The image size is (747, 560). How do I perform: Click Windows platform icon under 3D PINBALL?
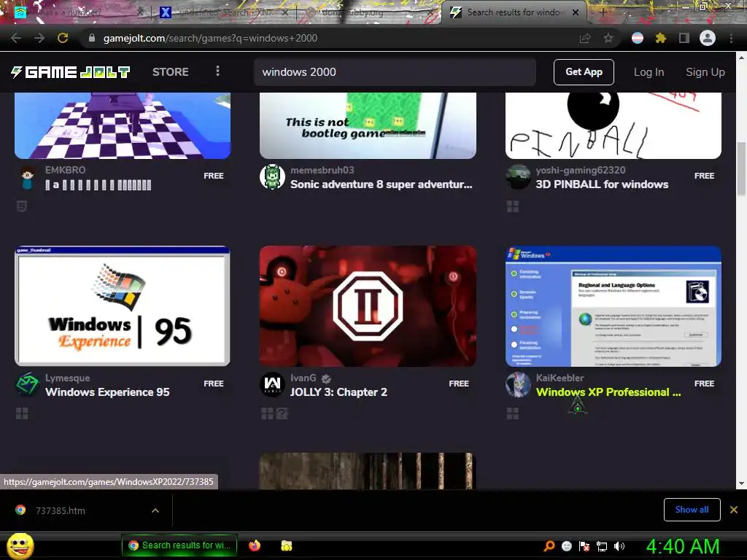click(513, 206)
